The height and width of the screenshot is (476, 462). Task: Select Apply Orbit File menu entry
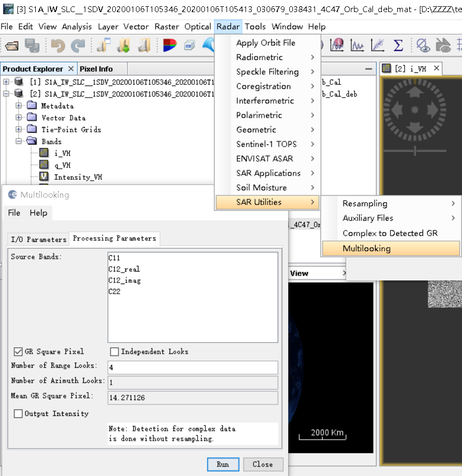[x=268, y=43]
